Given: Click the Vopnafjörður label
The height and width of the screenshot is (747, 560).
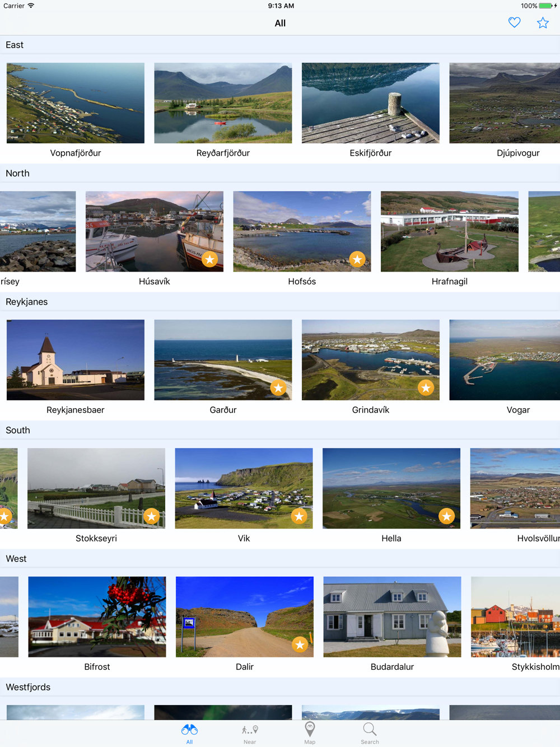Looking at the screenshot, I should 76,153.
